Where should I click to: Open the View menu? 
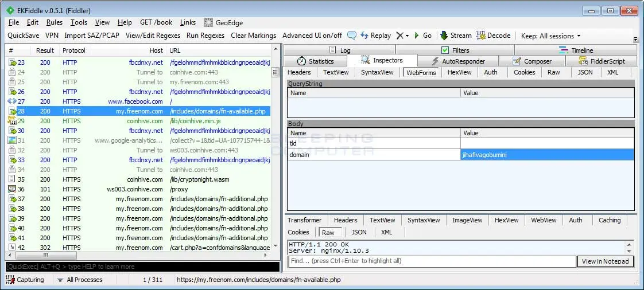pyautogui.click(x=102, y=22)
